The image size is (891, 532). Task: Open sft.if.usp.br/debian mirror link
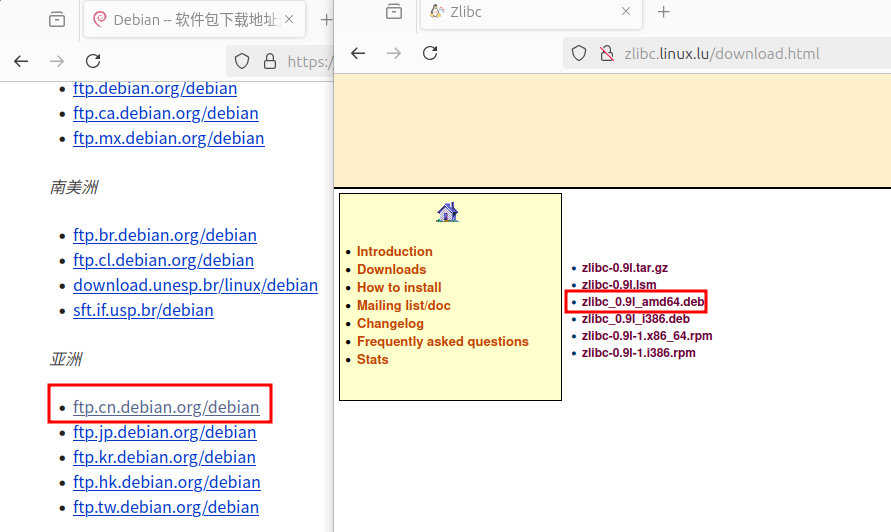(x=143, y=310)
